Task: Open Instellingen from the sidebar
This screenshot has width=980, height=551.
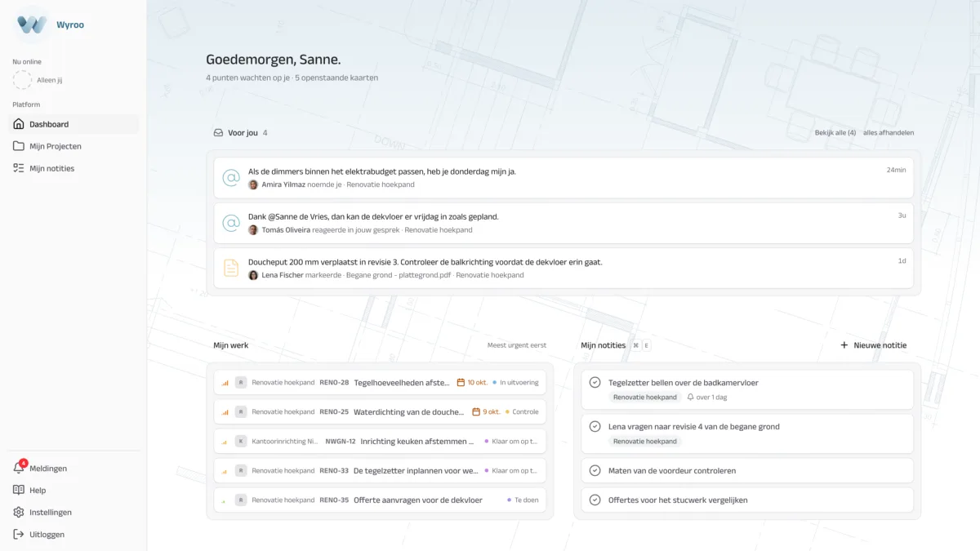Action: coord(73,513)
